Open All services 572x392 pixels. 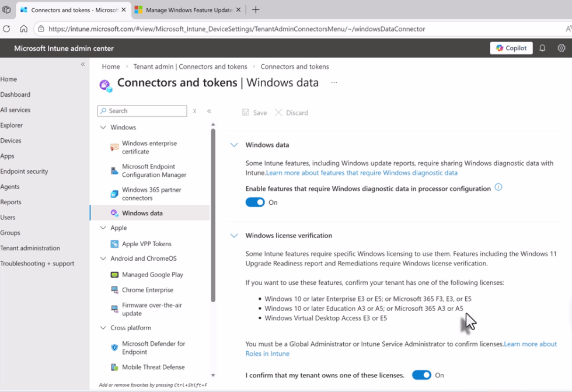tap(15, 110)
